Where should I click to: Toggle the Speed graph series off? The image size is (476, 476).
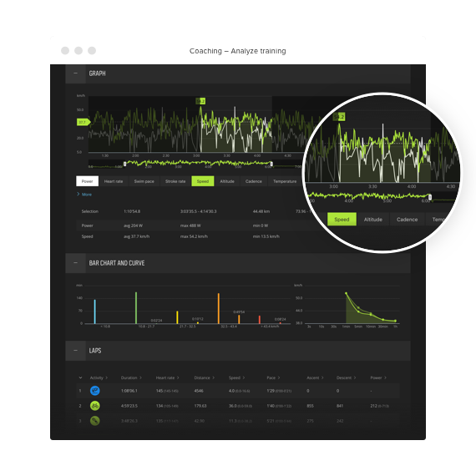[x=203, y=181]
